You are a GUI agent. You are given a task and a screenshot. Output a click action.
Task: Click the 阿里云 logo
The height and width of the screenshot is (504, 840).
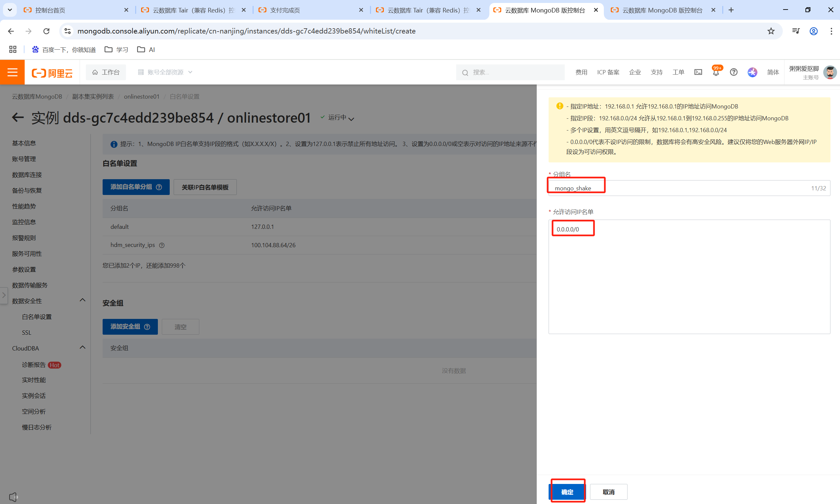[52, 73]
